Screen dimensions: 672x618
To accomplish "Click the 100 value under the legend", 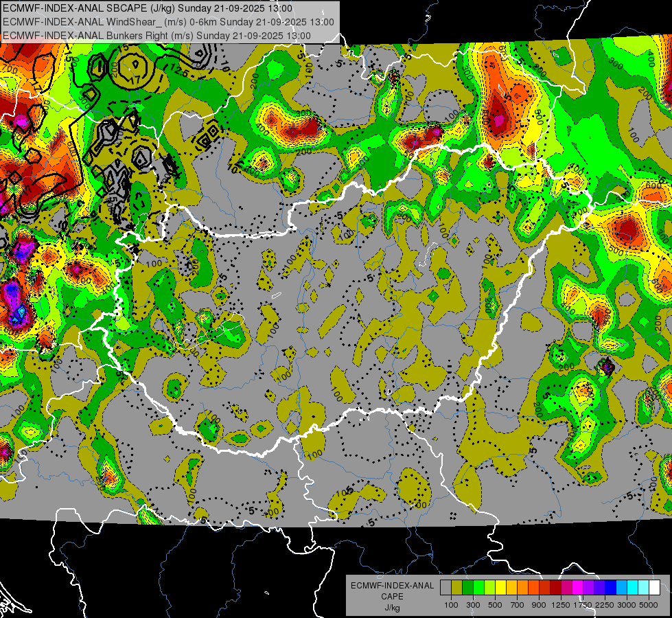I will click(451, 605).
